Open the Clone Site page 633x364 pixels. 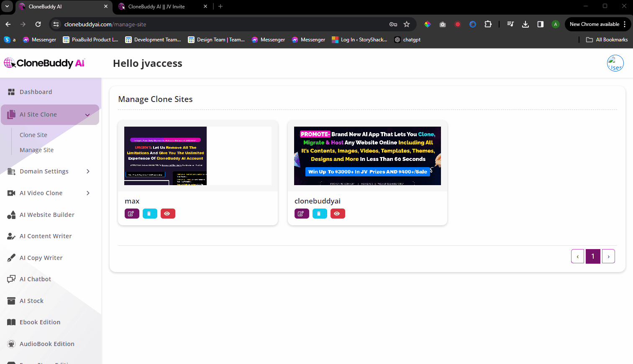coord(33,135)
